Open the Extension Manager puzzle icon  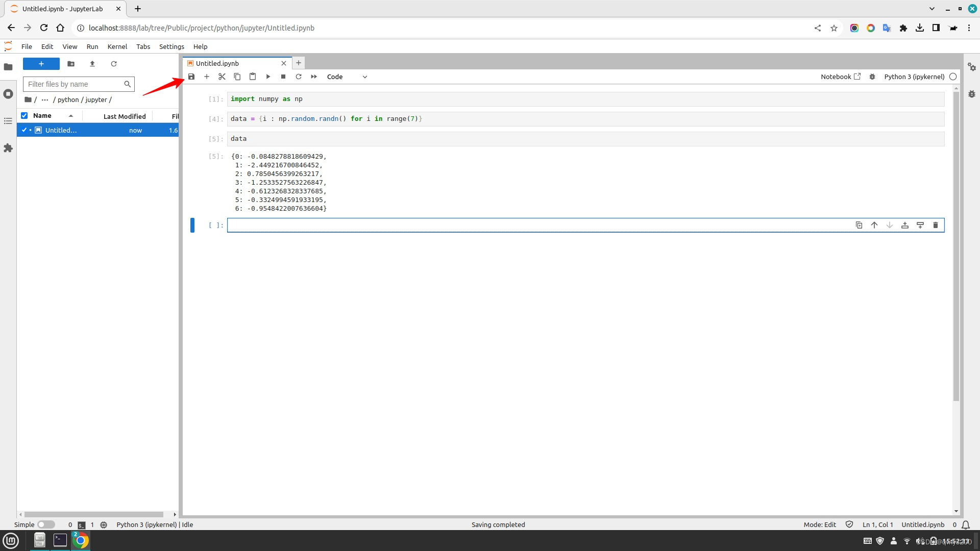(x=8, y=148)
